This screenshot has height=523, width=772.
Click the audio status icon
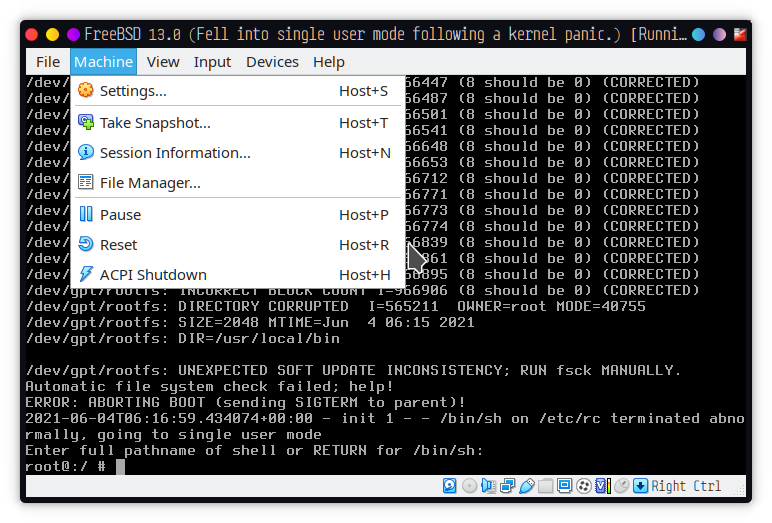[x=488, y=486]
